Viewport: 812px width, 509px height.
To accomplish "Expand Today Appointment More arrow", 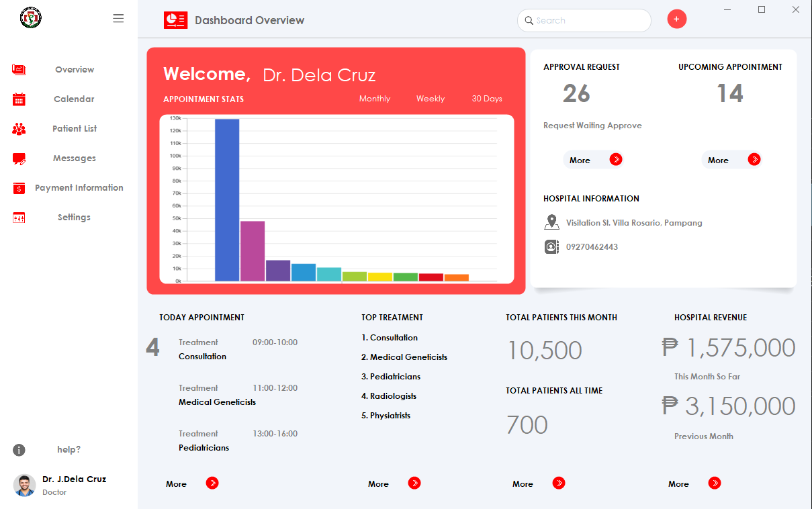I will tap(212, 483).
